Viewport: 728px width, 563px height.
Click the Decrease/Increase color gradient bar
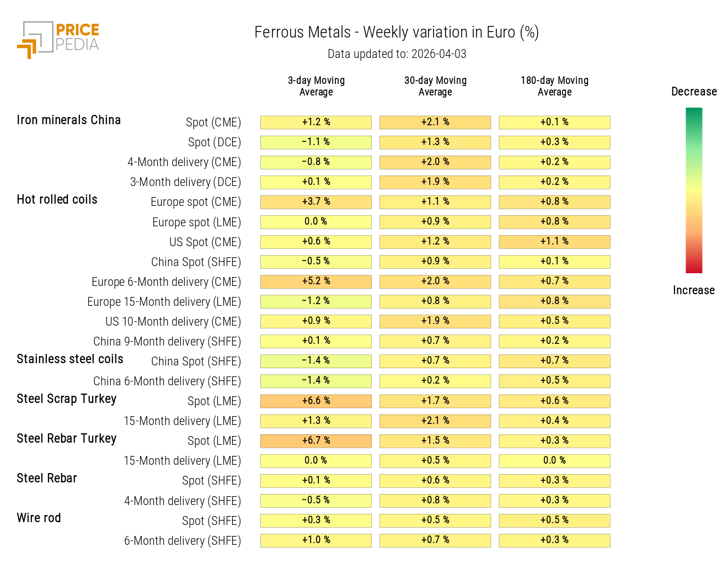click(x=693, y=190)
